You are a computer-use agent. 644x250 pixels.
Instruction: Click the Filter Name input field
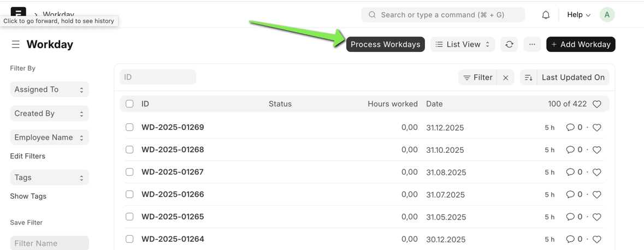pos(49,243)
